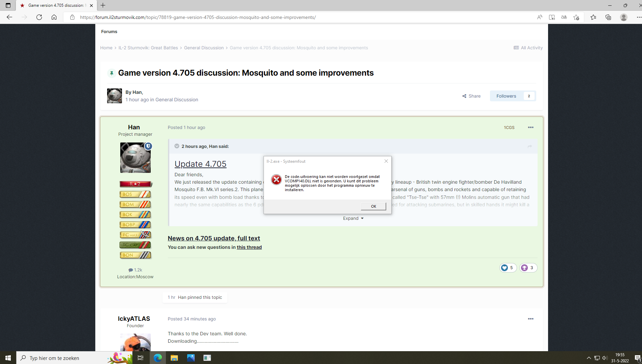
Task: Open Han's profile name in the first post
Action: coord(134,127)
